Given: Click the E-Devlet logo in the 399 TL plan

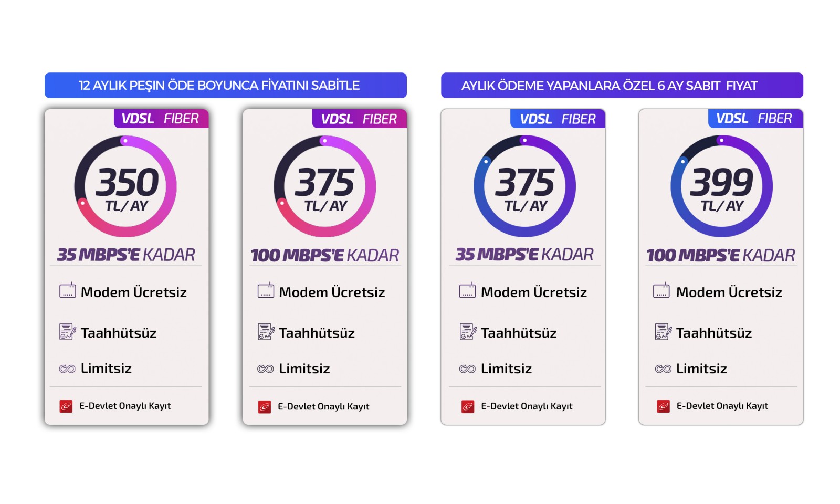Looking at the screenshot, I should click(x=664, y=406).
